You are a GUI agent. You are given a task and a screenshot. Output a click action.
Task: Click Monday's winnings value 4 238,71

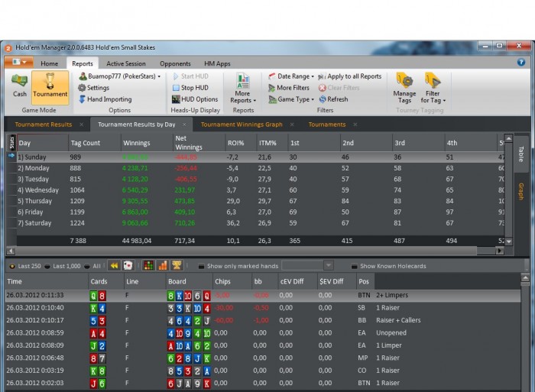135,168
